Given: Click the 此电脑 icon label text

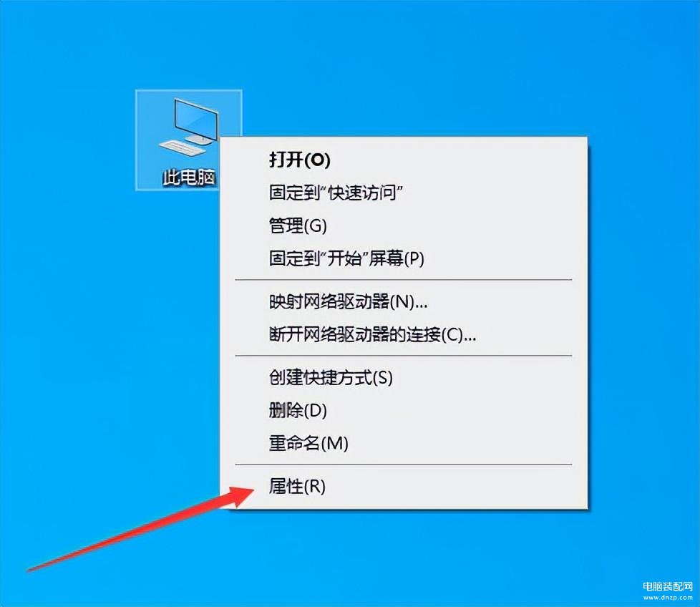Looking at the screenshot, I should click(x=189, y=178).
